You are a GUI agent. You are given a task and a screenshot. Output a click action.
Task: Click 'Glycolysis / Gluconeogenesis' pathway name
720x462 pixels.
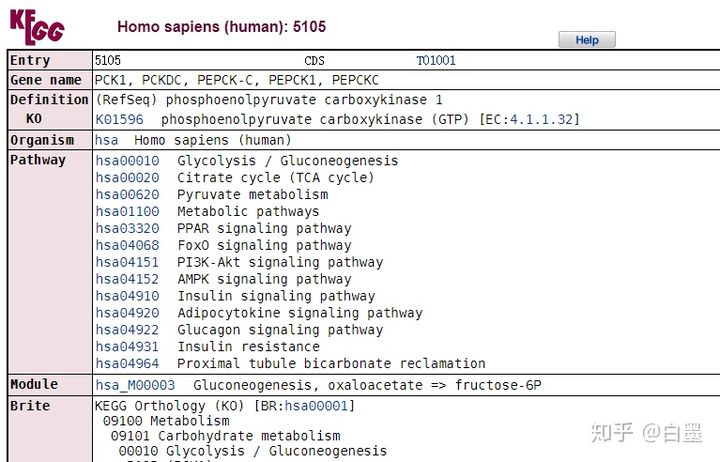click(287, 161)
